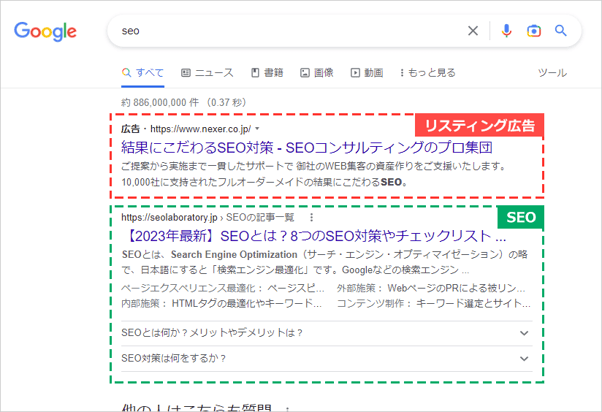Select the すべて tab
Screen dimensions: 602x412
click(x=143, y=73)
